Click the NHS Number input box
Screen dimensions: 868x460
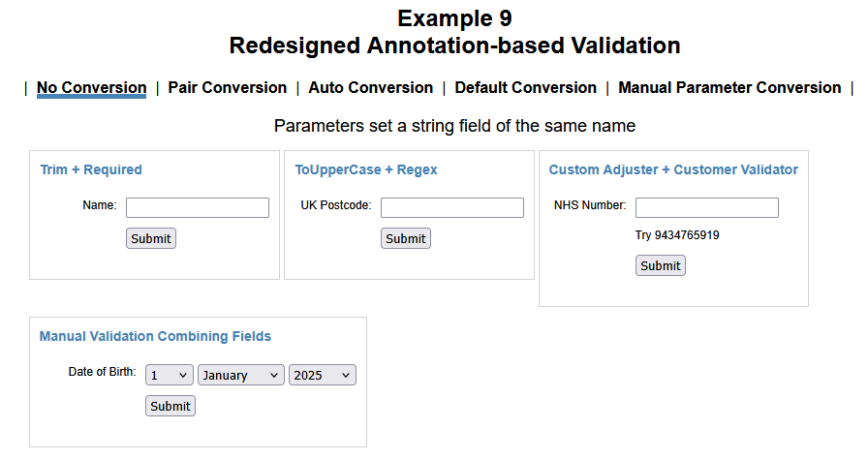click(x=706, y=207)
